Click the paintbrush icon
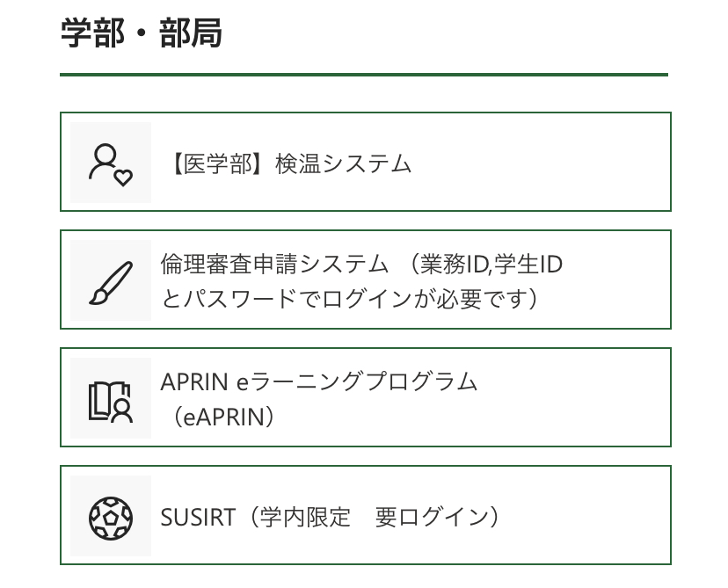 point(110,281)
